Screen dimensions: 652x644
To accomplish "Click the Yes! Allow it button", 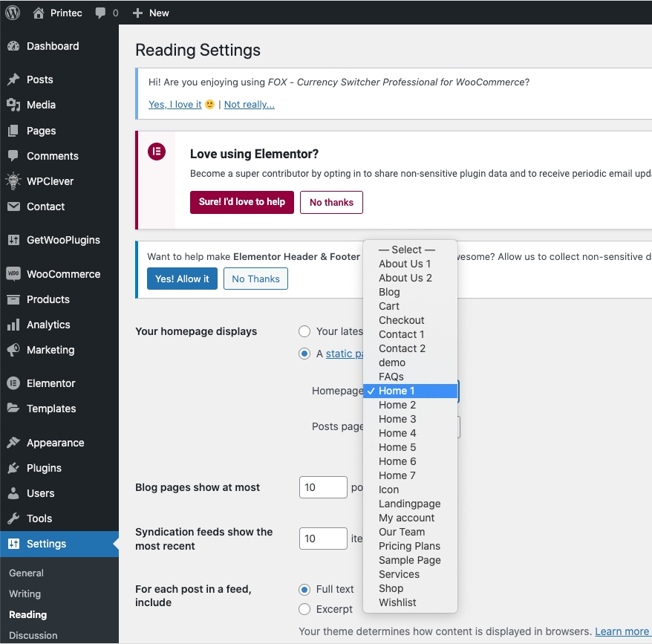I will click(182, 279).
